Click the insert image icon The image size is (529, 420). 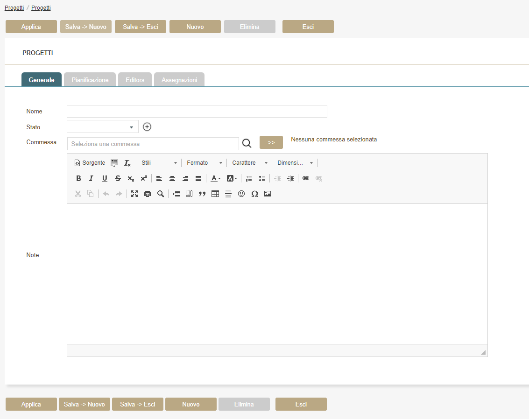point(268,194)
